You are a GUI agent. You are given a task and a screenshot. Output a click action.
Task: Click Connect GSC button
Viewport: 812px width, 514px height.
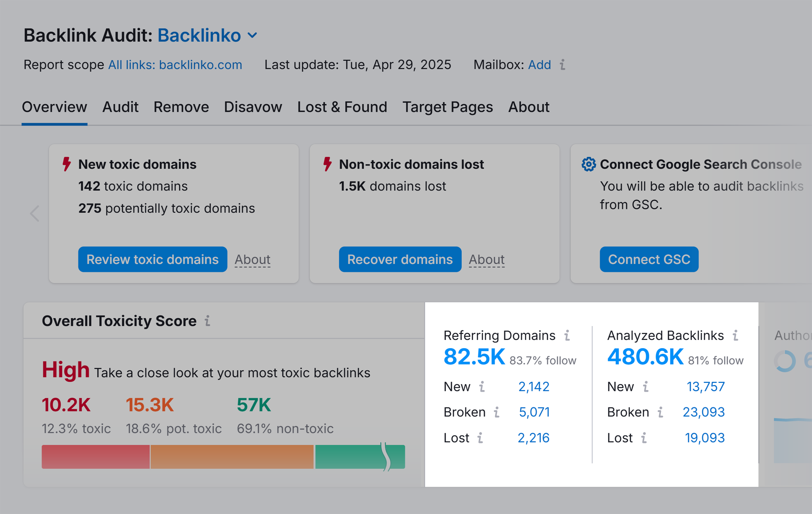pyautogui.click(x=649, y=259)
